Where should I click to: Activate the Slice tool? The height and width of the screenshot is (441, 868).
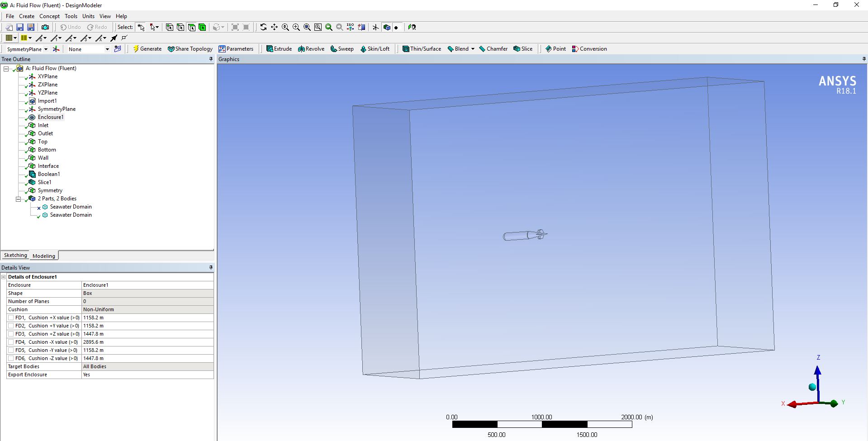[523, 49]
